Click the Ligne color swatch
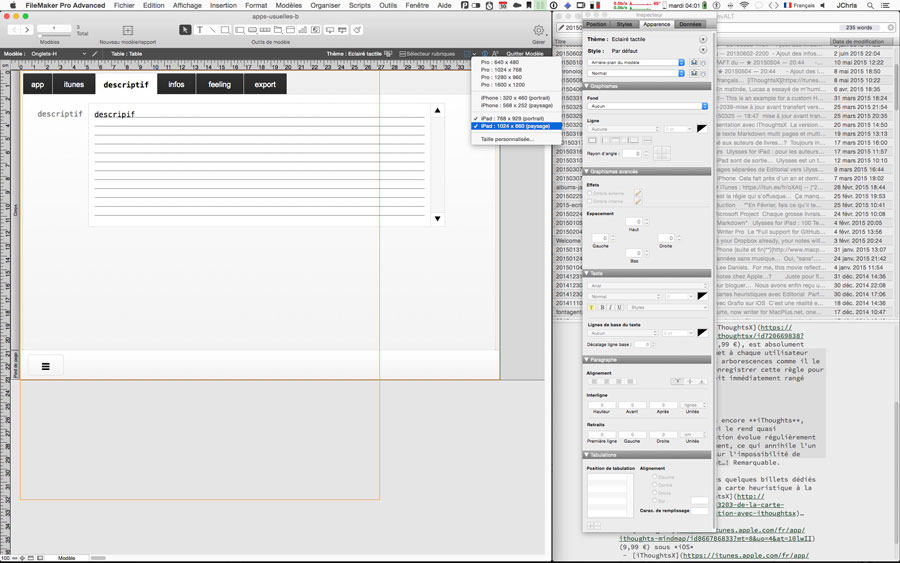 [x=702, y=129]
